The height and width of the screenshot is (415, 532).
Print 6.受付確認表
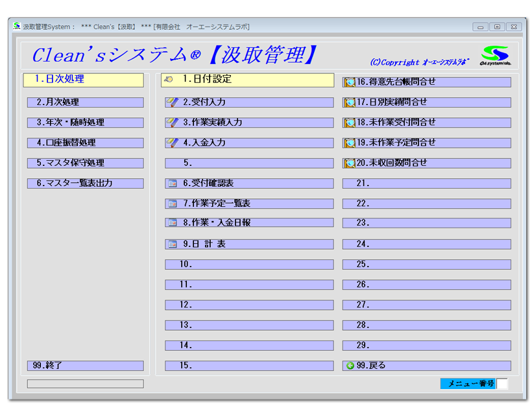pos(249,184)
